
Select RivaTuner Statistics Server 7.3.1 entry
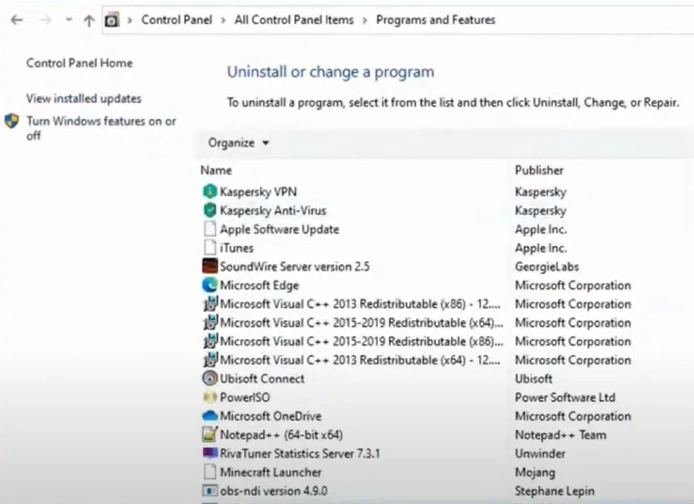click(300, 453)
